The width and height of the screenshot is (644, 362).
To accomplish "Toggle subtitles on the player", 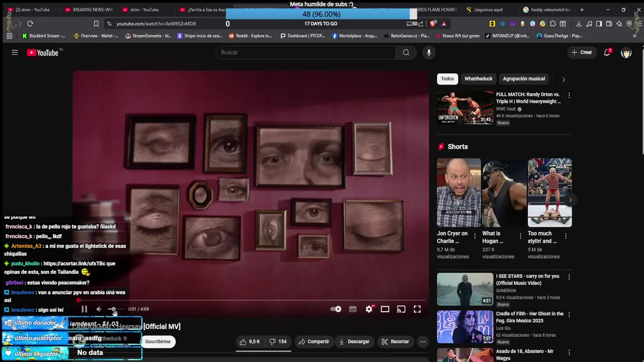I will click(x=353, y=309).
